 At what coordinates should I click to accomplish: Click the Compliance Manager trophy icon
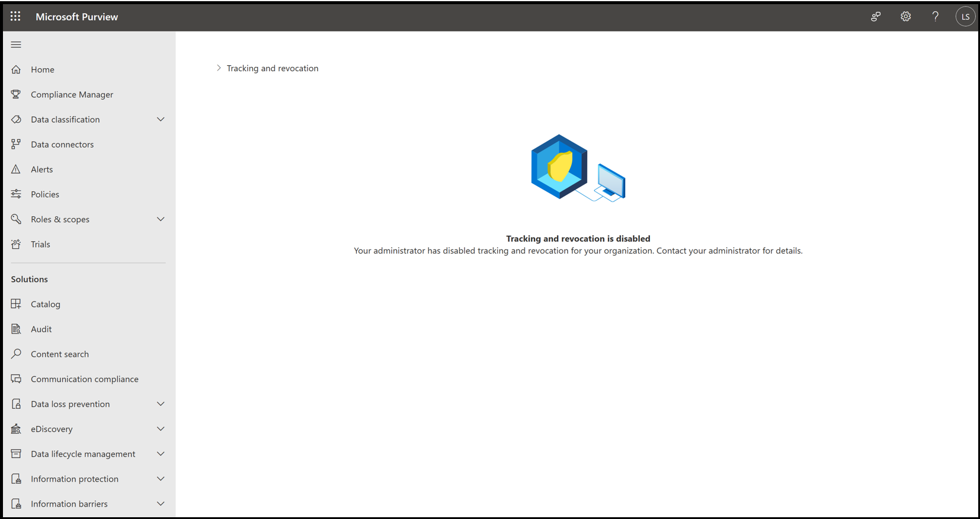tap(16, 94)
